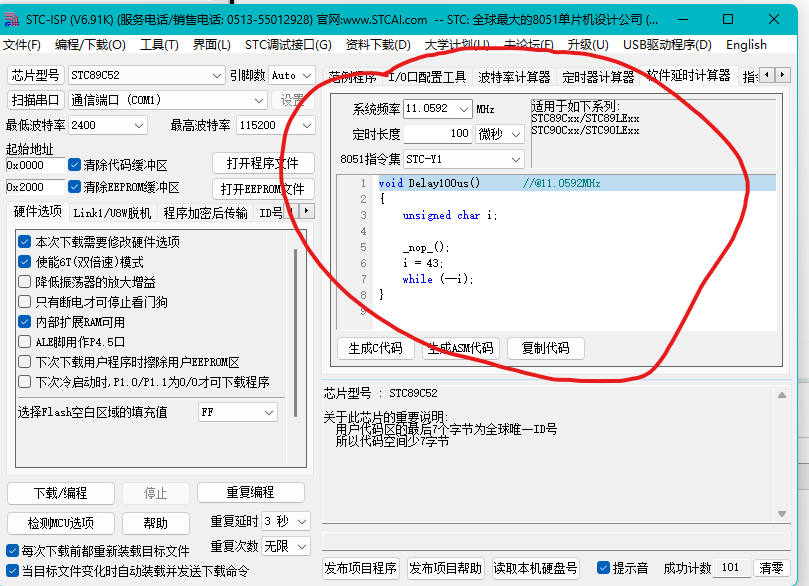Open 界面(L) menu
This screenshot has height=586, width=809.
click(x=212, y=45)
